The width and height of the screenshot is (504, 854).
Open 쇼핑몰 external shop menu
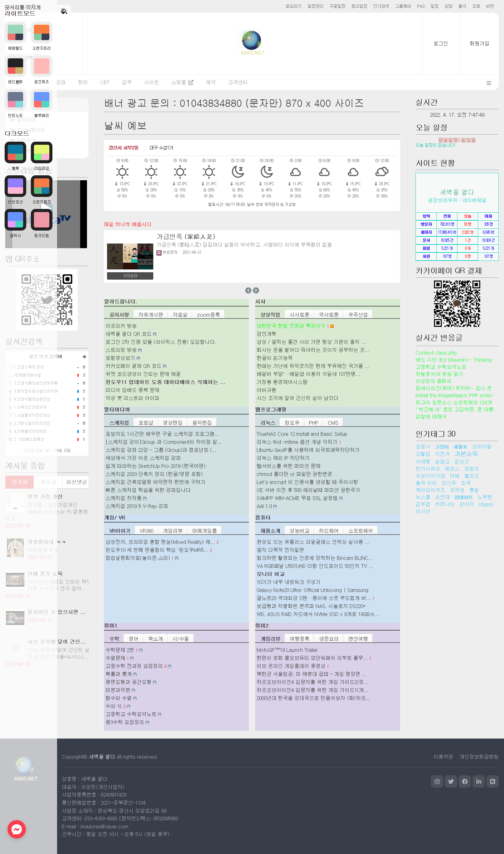pyautogui.click(x=182, y=82)
